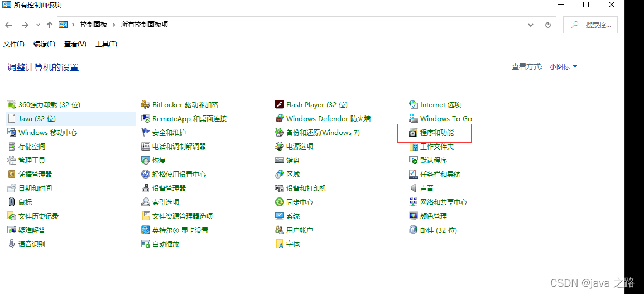This screenshot has width=644, height=294.
Task: Maximize the control panel window
Action: [586, 4]
